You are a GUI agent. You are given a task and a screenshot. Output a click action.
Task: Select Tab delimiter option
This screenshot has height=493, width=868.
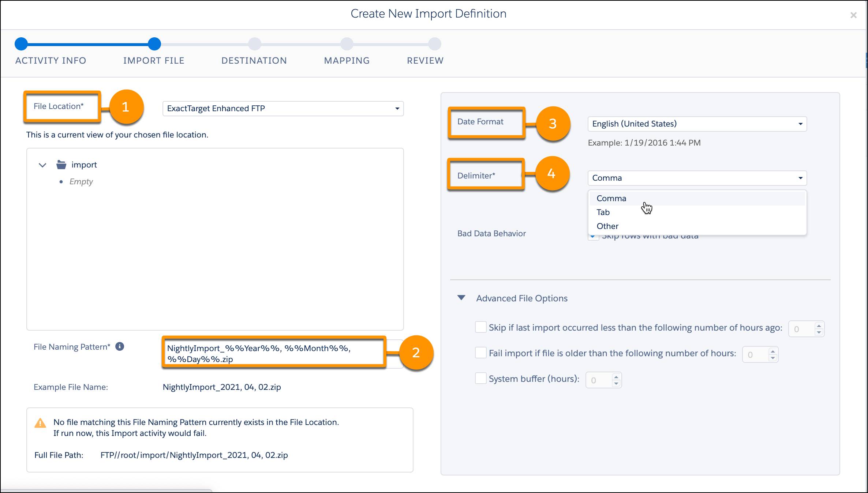click(603, 212)
